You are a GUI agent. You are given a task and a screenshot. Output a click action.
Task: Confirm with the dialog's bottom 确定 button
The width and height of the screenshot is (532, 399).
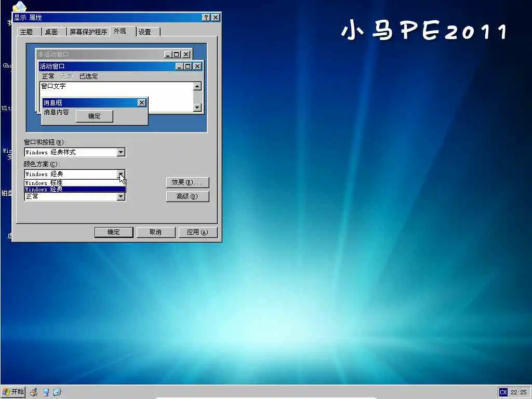pos(114,232)
